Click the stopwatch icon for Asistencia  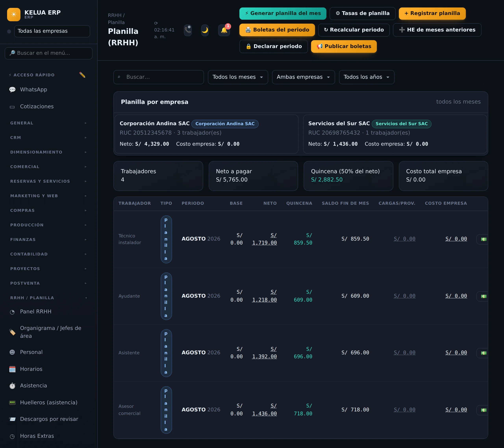pyautogui.click(x=12, y=386)
